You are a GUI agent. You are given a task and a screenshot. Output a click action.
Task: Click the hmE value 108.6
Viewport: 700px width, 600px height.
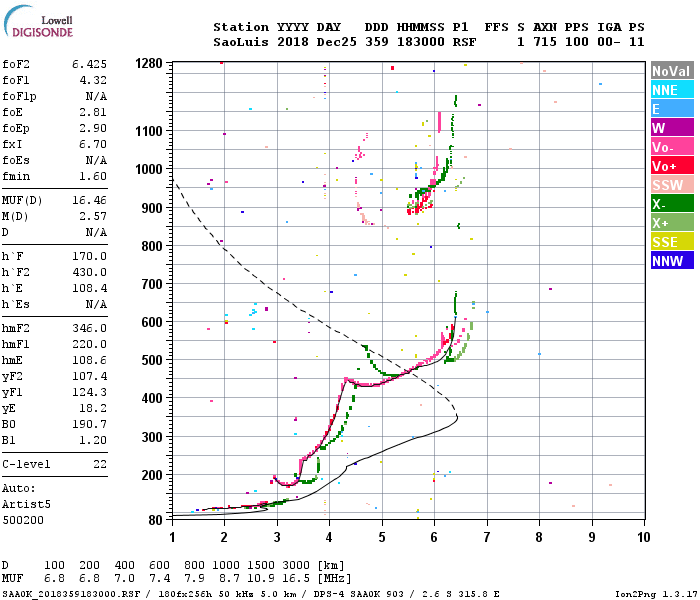[x=89, y=361]
